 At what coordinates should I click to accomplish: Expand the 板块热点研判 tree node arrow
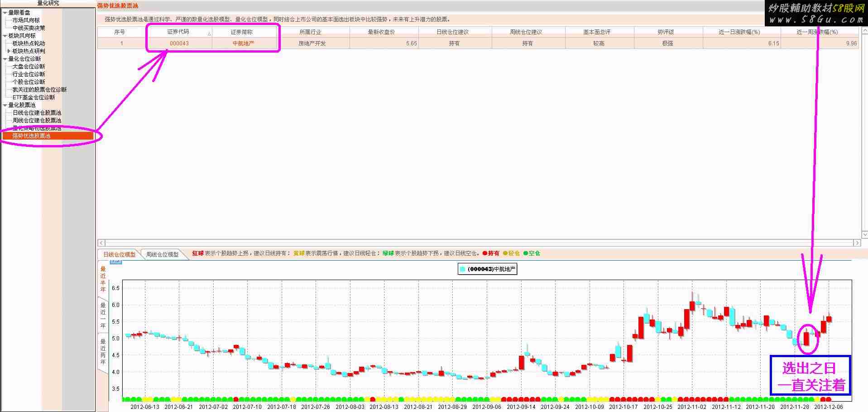pyautogui.click(x=10, y=51)
